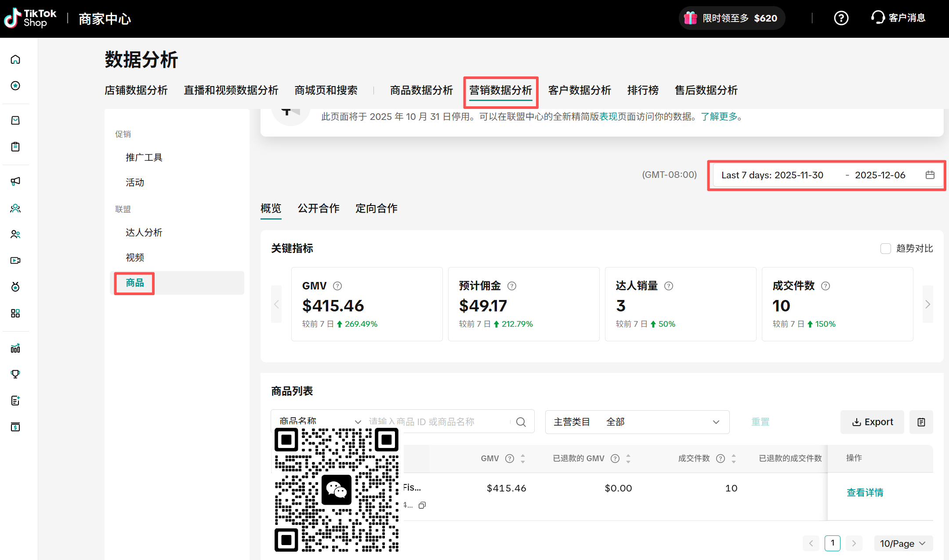Image resolution: width=949 pixels, height=560 pixels.
Task: Show next key metrics with right chevron
Action: tap(927, 304)
